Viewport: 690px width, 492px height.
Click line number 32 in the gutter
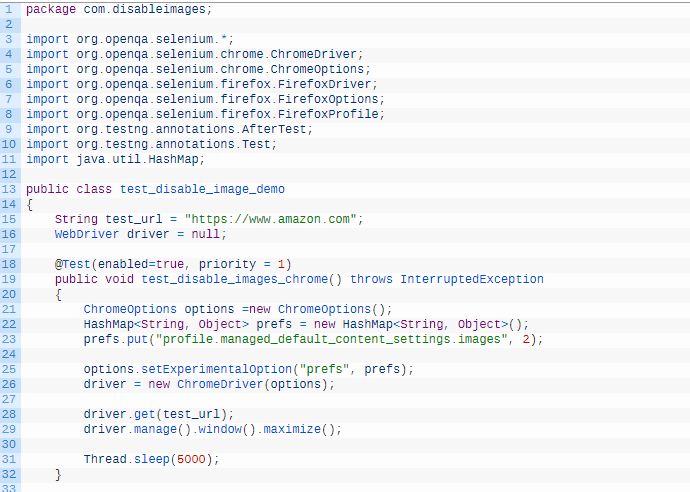[9, 474]
